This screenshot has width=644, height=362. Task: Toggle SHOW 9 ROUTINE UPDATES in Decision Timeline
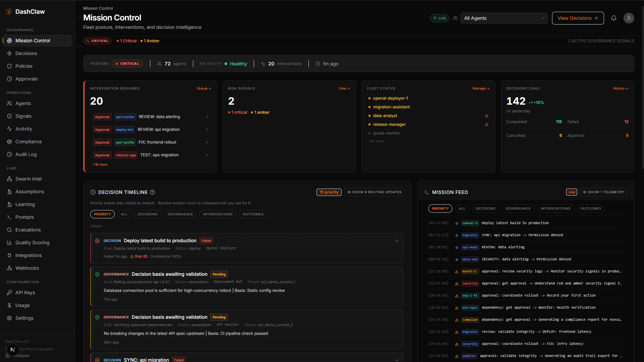click(x=374, y=192)
